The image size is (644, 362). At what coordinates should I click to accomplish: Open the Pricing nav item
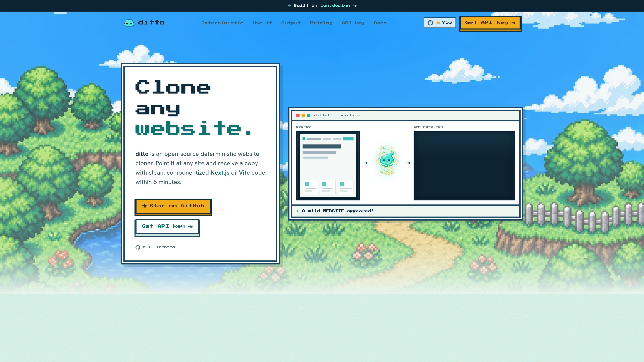tap(321, 23)
